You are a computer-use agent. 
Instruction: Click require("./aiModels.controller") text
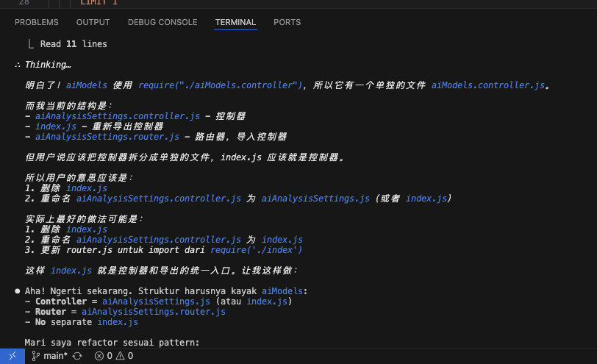click(x=220, y=85)
